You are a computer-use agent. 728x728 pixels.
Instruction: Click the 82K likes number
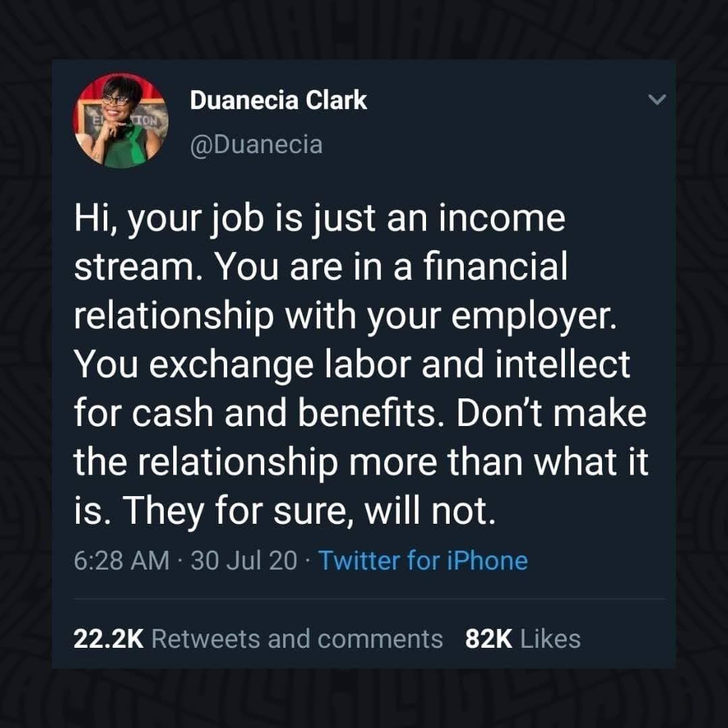489,638
